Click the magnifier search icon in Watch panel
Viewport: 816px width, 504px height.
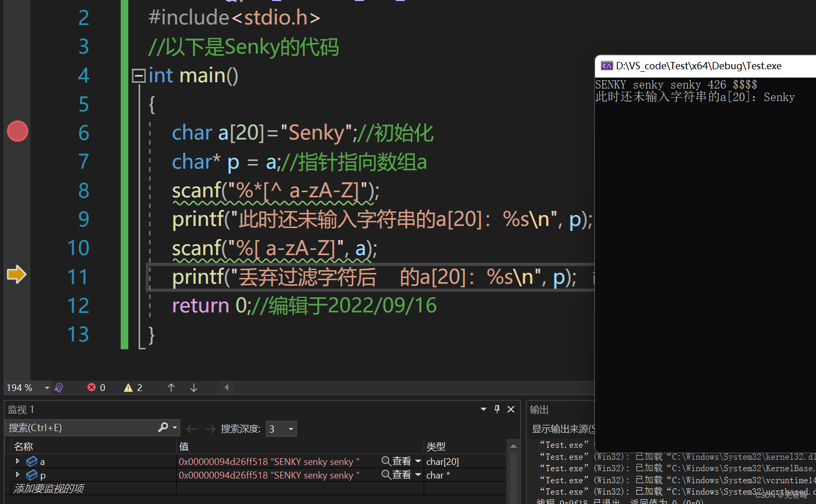click(x=163, y=427)
